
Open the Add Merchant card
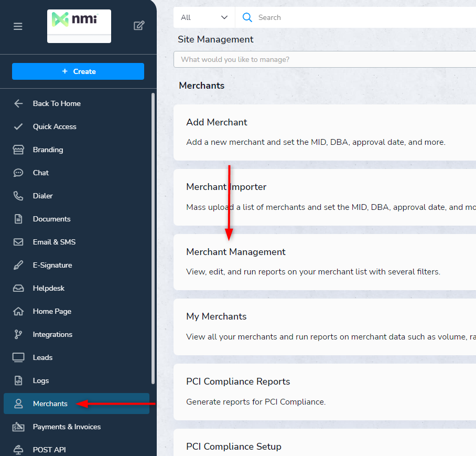pos(325,132)
